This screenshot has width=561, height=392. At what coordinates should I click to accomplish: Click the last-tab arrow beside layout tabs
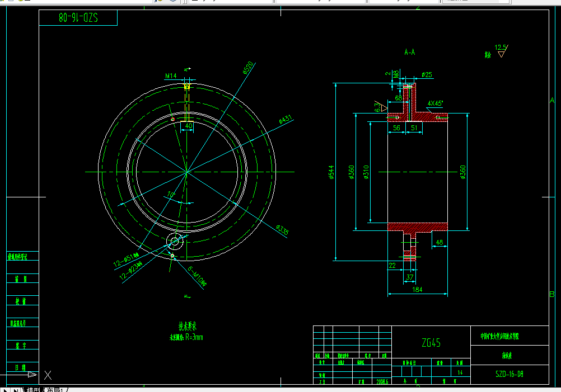pyautogui.click(x=15, y=390)
